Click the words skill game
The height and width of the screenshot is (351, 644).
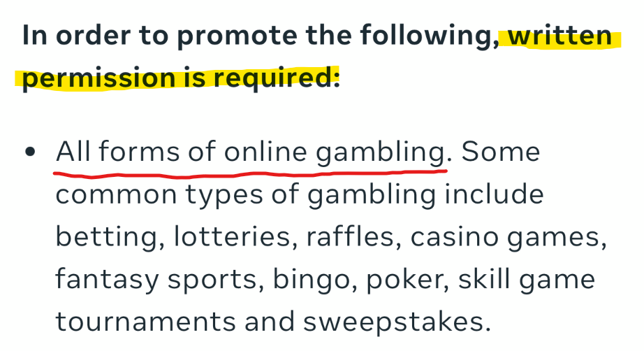pyautogui.click(x=527, y=280)
